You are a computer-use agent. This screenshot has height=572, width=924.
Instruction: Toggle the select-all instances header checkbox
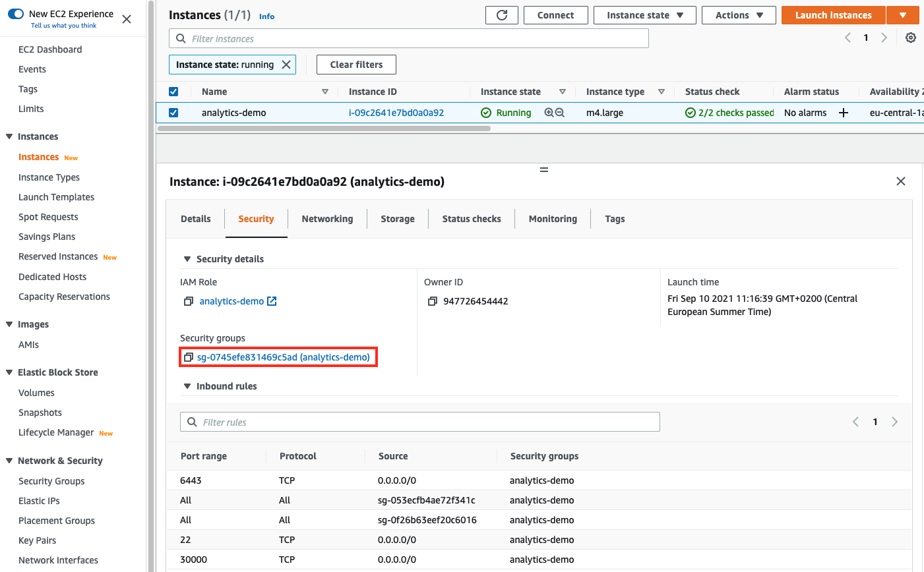coord(173,92)
